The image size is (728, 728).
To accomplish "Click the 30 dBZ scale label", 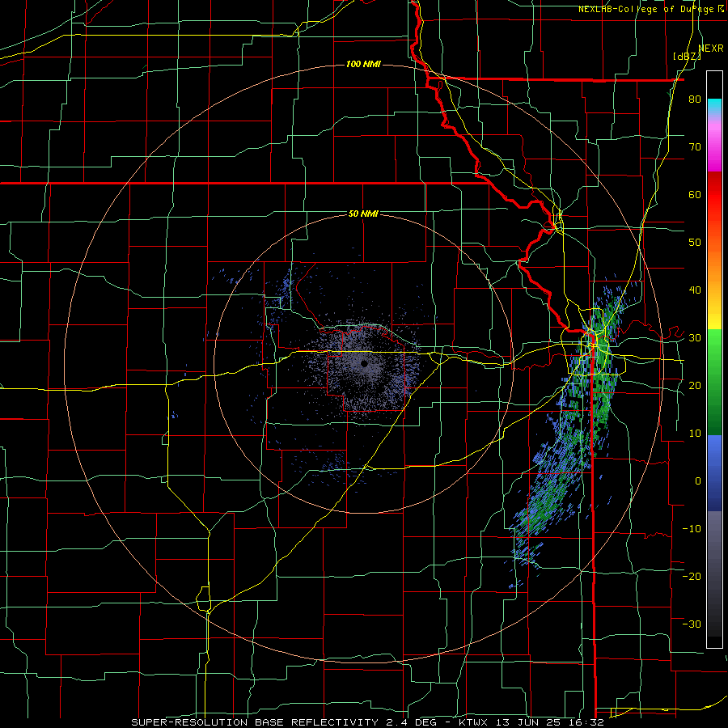I will click(x=695, y=338).
